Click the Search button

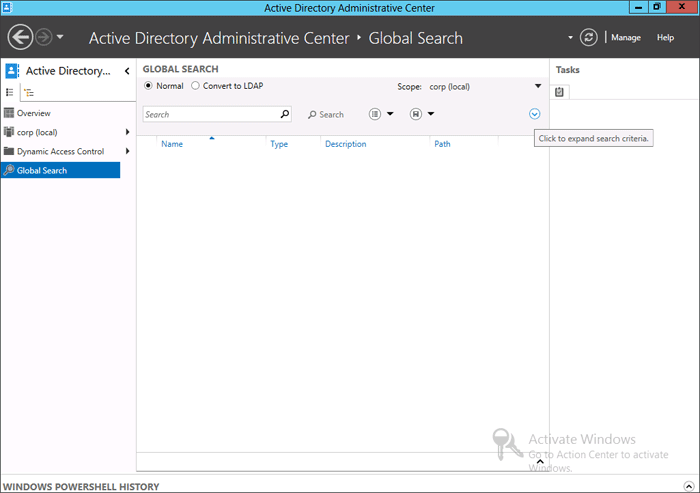point(326,114)
